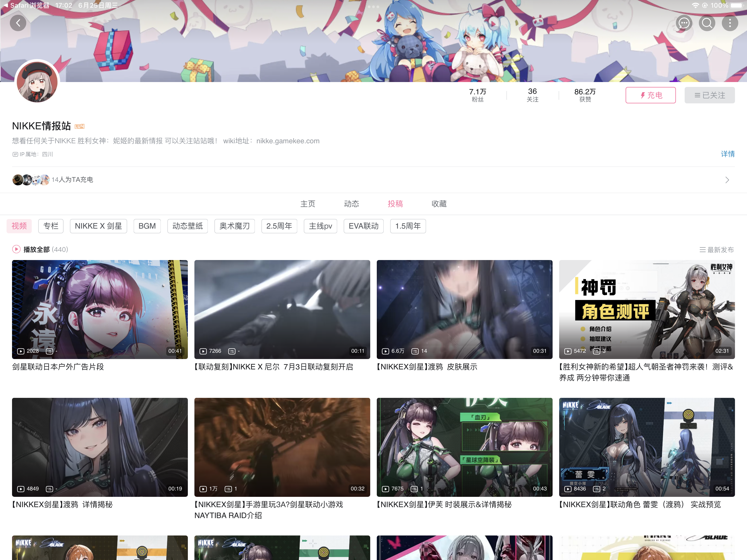The image size is (747, 560).
Task: Select the NIKKE X 剑星 collection chip
Action: [98, 226]
